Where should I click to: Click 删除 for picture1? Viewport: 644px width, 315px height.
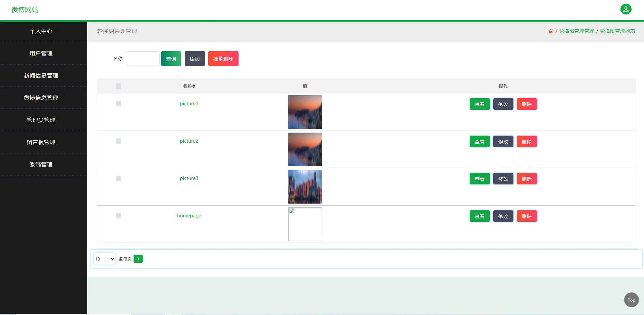pyautogui.click(x=527, y=104)
